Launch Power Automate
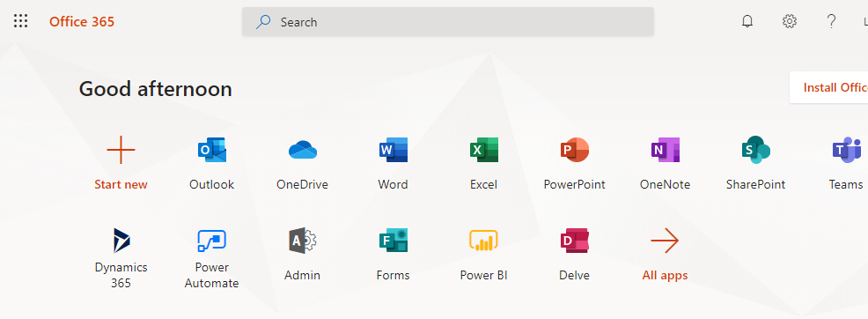 [x=211, y=241]
